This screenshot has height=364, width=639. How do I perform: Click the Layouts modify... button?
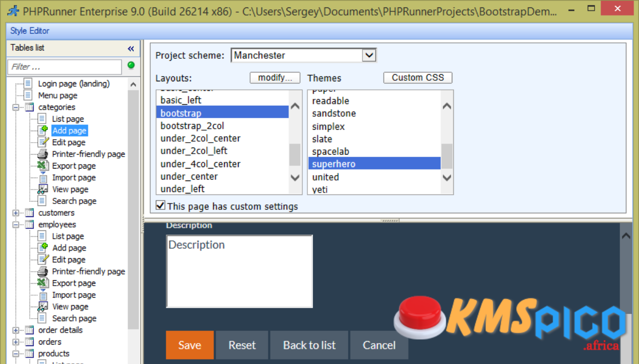pyautogui.click(x=275, y=77)
